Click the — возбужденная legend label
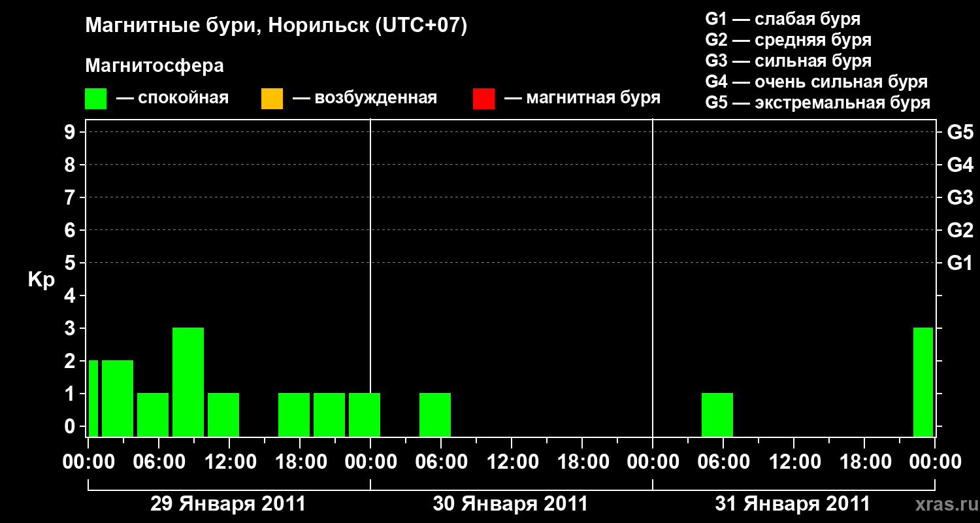The image size is (980, 523). pyautogui.click(x=365, y=99)
